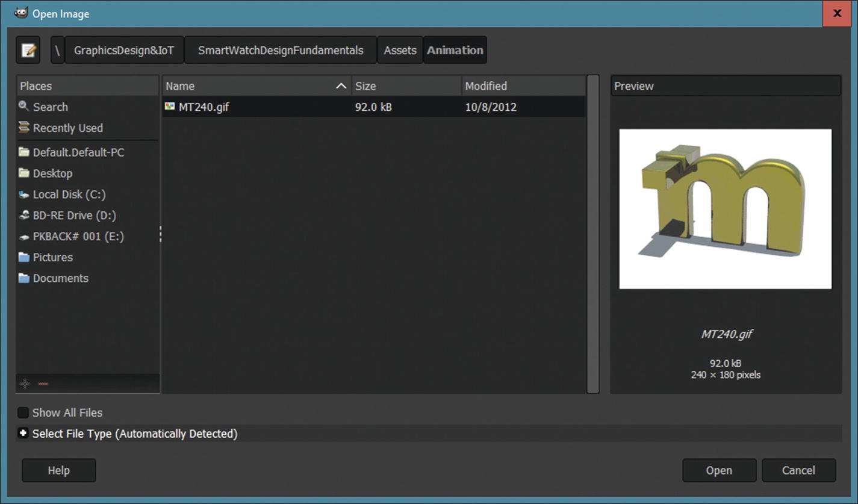Click the Default.Default-PC folder icon
The width and height of the screenshot is (858, 504).
pos(24,152)
